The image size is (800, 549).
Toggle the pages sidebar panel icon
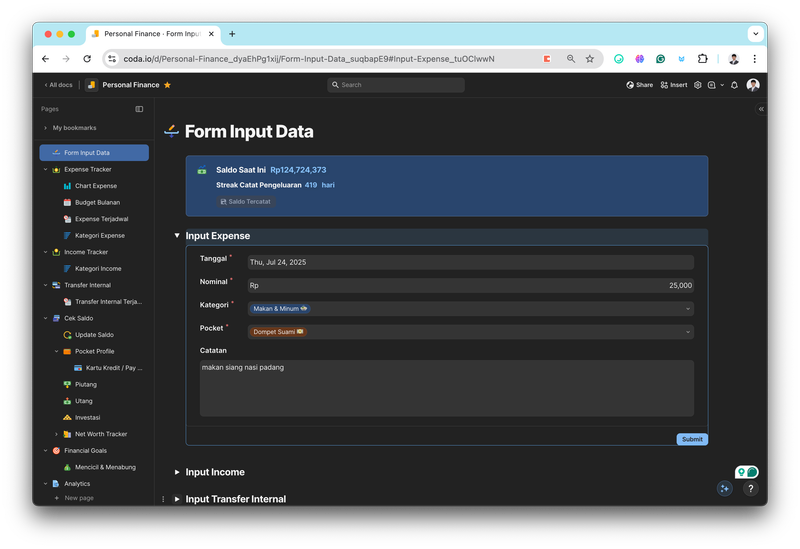[x=139, y=109]
